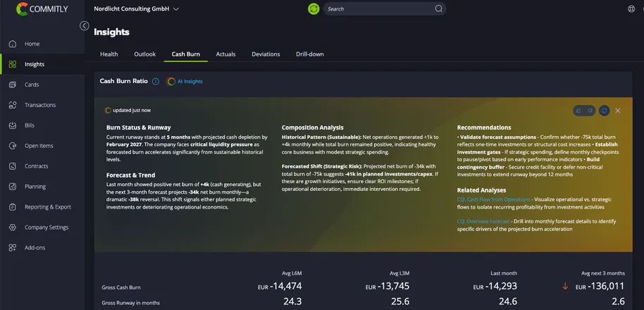The image size is (644, 310).
Task: Click the Add-ons sidebar icon
Action: 13,247
